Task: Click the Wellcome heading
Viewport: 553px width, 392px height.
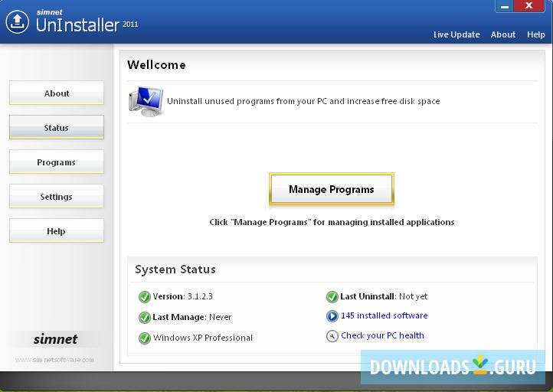Action: coord(156,65)
